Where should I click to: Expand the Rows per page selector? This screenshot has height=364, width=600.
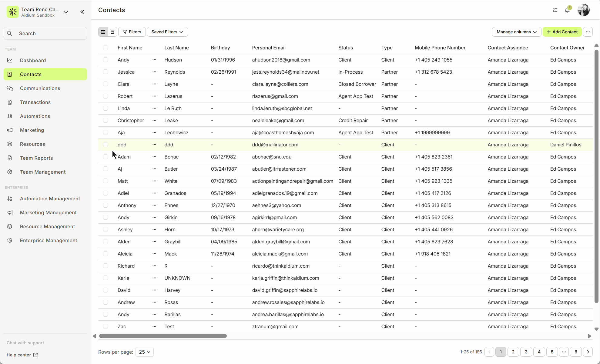pos(145,352)
